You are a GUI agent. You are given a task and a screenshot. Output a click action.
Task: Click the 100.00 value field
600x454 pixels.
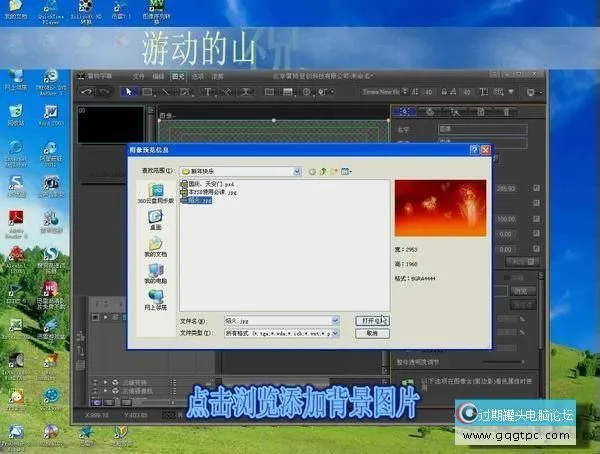tap(506, 219)
